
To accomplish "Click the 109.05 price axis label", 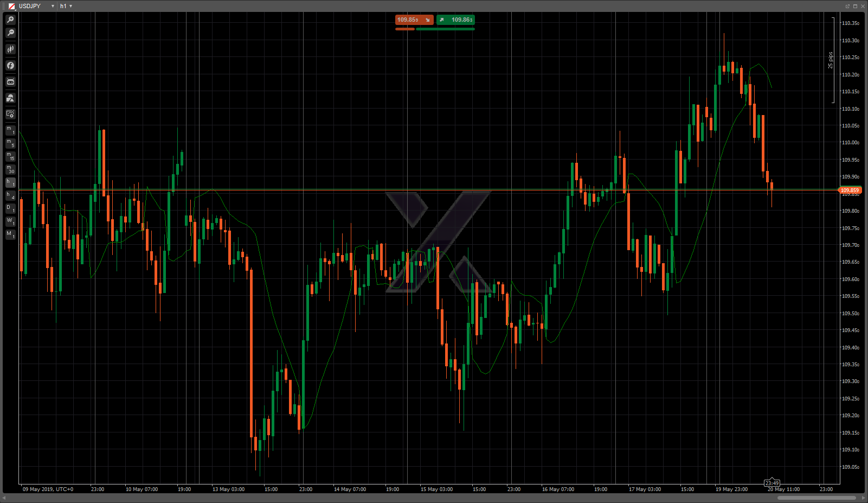I will coord(850,467).
